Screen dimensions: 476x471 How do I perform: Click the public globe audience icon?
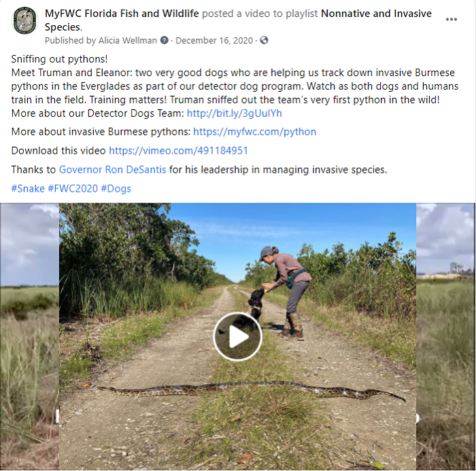click(264, 40)
